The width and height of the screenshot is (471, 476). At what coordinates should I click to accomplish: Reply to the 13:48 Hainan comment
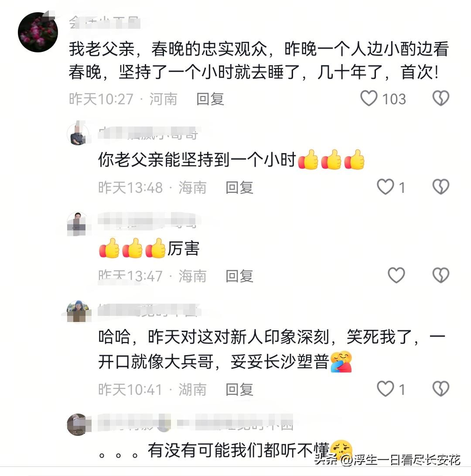[x=239, y=187]
